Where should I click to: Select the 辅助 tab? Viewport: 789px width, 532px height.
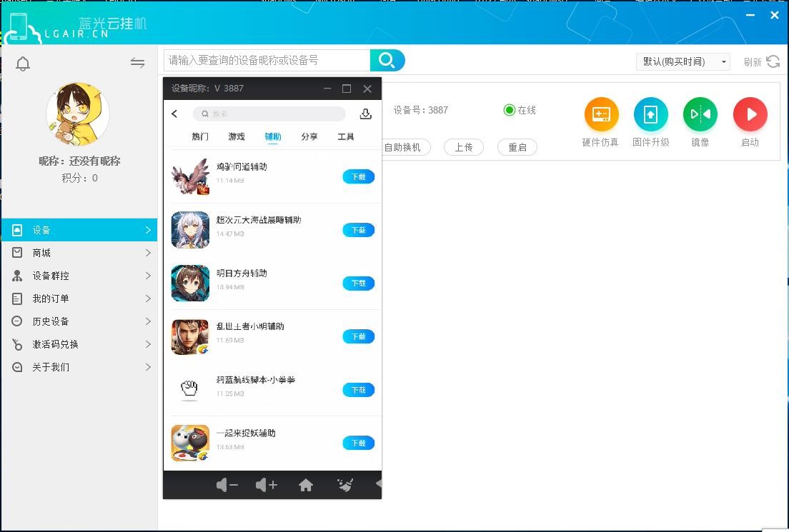coord(273,137)
